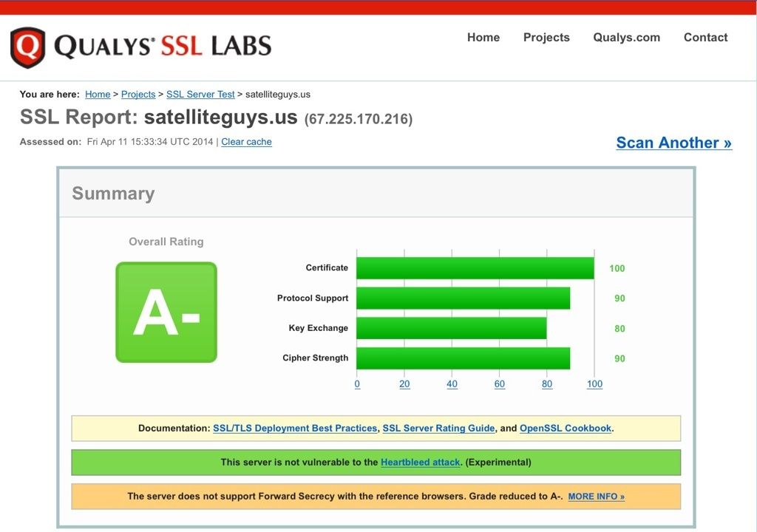Click the Cipher Strength score bar
The width and height of the screenshot is (757, 532).
pos(463,358)
